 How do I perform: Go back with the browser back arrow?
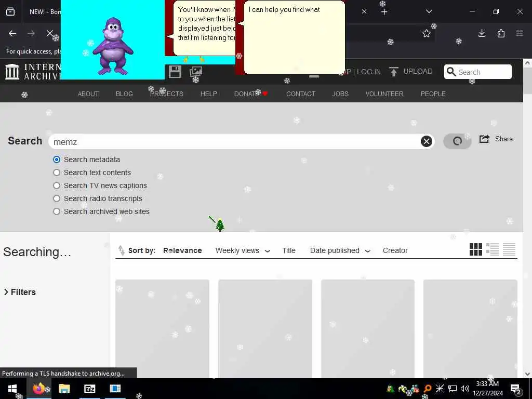[12, 33]
